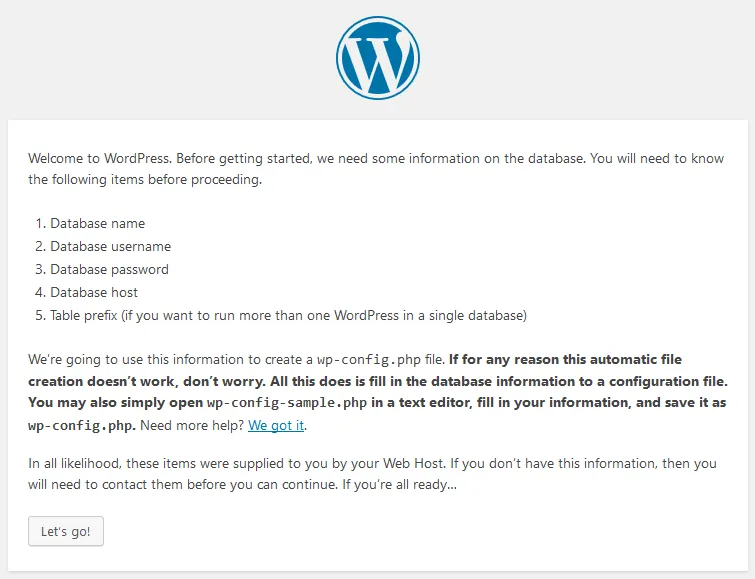The width and height of the screenshot is (755, 579).
Task: Click the "Database name" list item
Action: coord(97,224)
